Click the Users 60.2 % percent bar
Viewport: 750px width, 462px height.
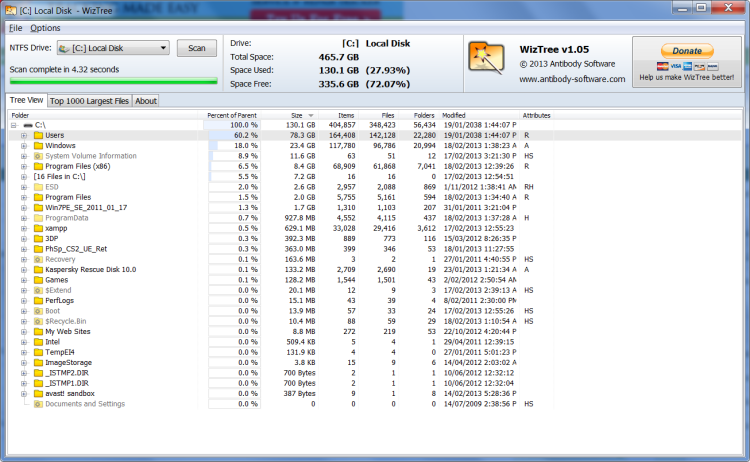[x=234, y=135]
